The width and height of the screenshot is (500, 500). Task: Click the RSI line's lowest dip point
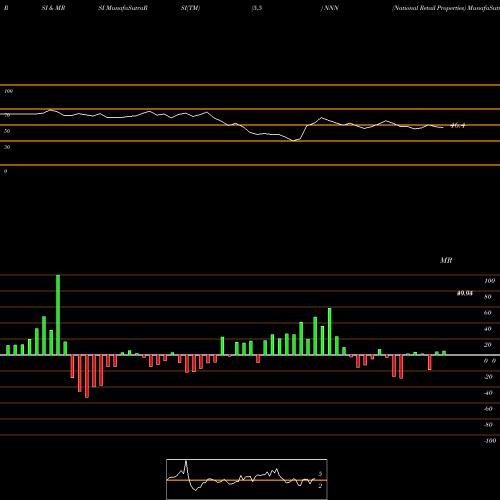[293, 141]
